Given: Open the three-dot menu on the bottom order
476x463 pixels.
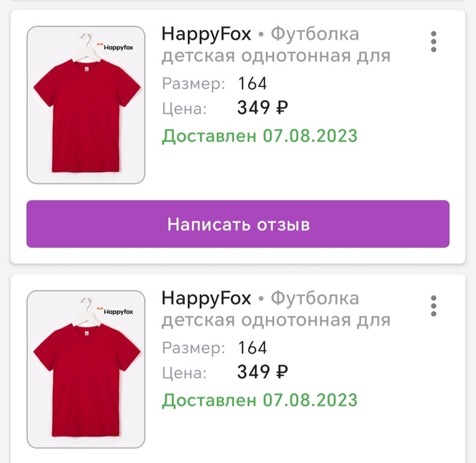Looking at the screenshot, I should tap(434, 306).
